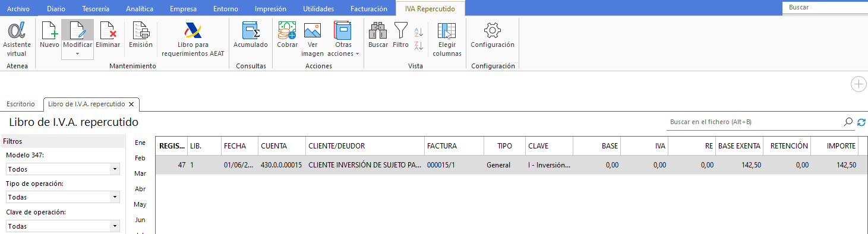The image size is (868, 234).
Task: Open Elegir columnas
Action: point(447,39)
